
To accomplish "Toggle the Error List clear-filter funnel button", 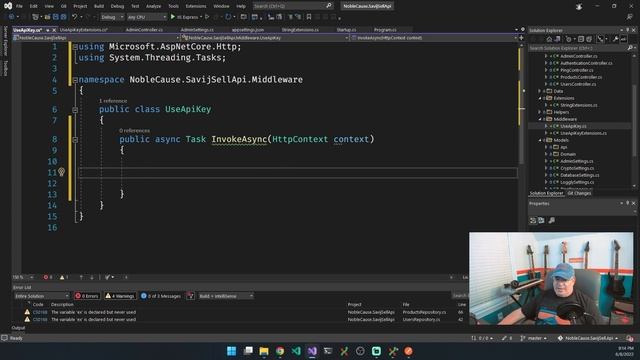I will coord(190,296).
